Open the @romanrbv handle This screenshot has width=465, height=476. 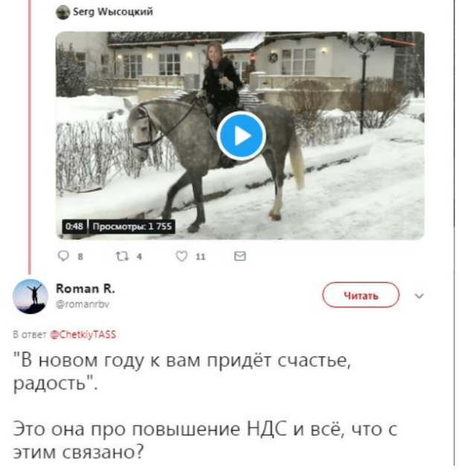tap(83, 304)
